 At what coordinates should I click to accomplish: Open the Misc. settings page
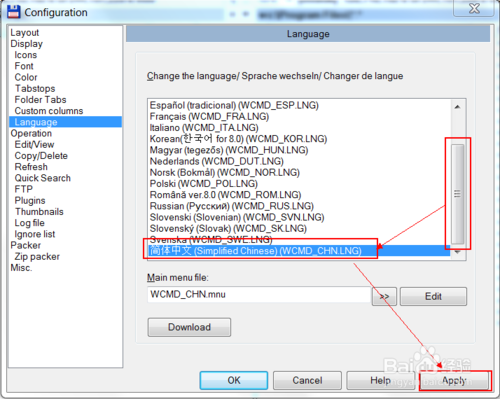[x=21, y=268]
